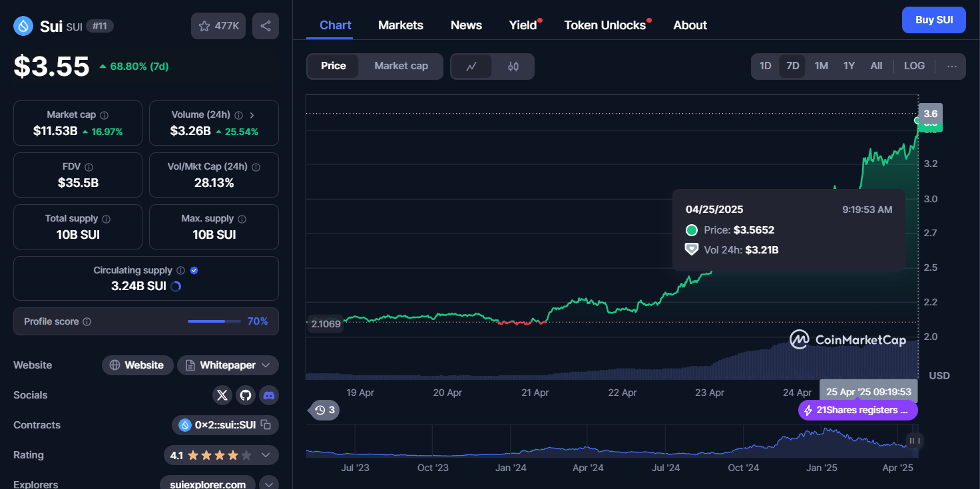Add Sui to watchlist via star button
Screen dimensions: 980x489
click(x=218, y=26)
